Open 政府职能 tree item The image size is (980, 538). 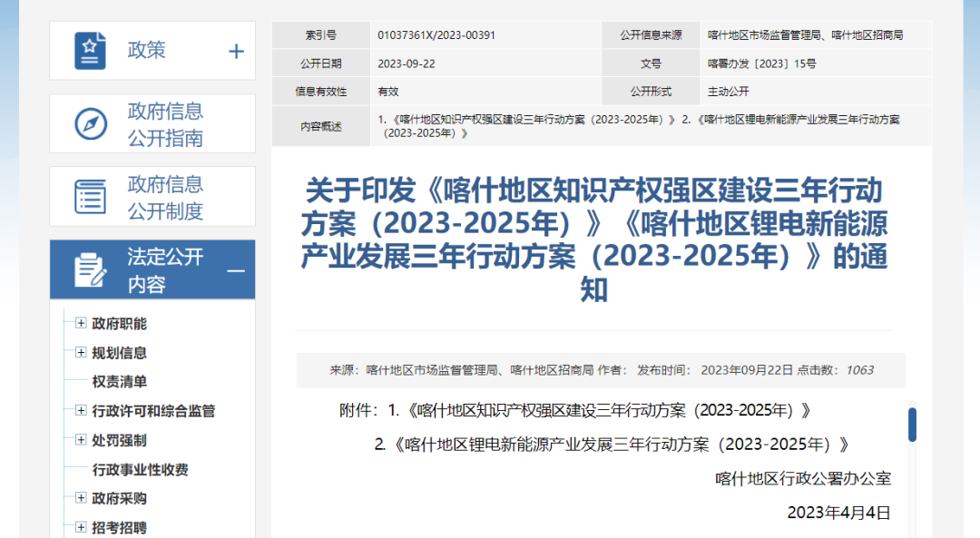[120, 324]
